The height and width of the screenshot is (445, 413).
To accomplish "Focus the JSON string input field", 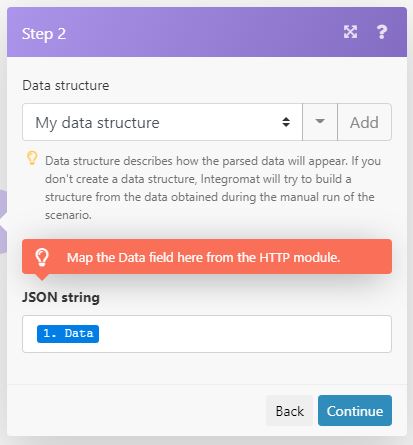I will (x=207, y=334).
